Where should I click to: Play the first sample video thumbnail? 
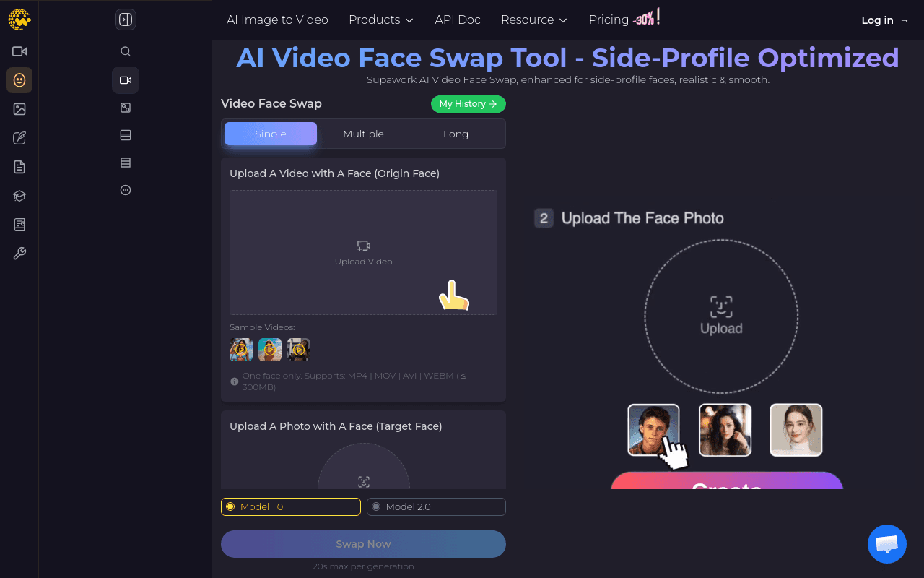(x=241, y=350)
